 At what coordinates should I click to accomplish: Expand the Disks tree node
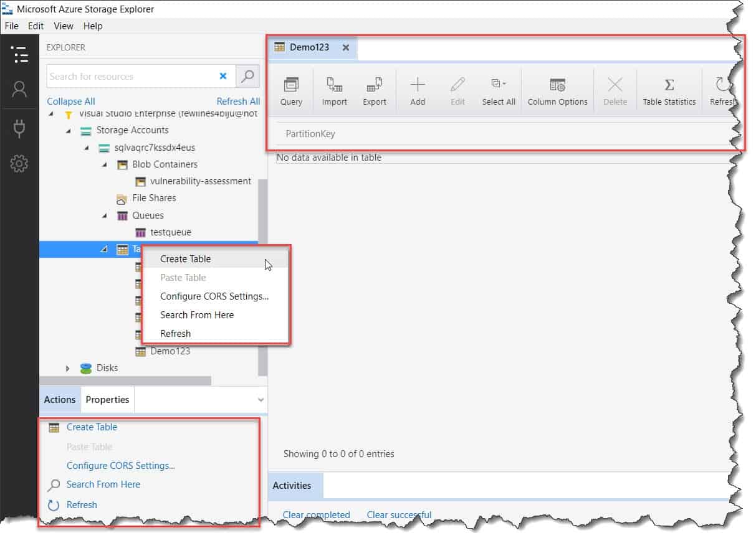pyautogui.click(x=69, y=368)
